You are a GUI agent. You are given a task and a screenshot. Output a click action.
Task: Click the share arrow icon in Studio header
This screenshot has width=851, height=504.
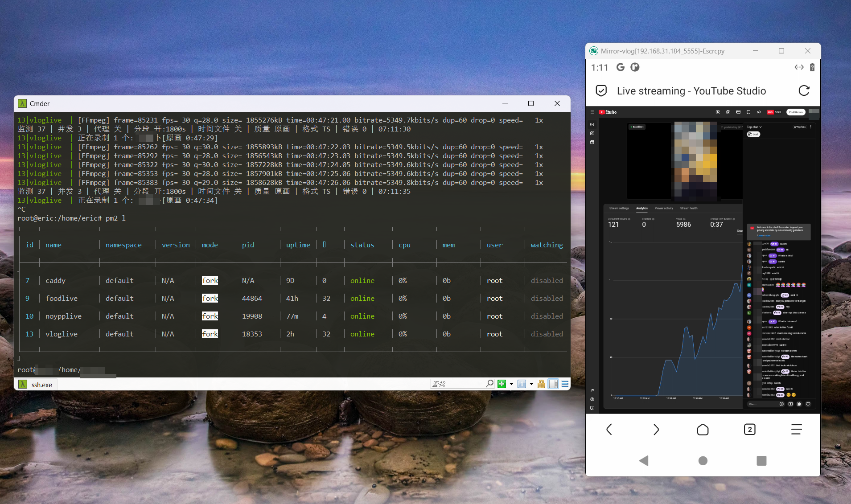pyautogui.click(x=759, y=112)
